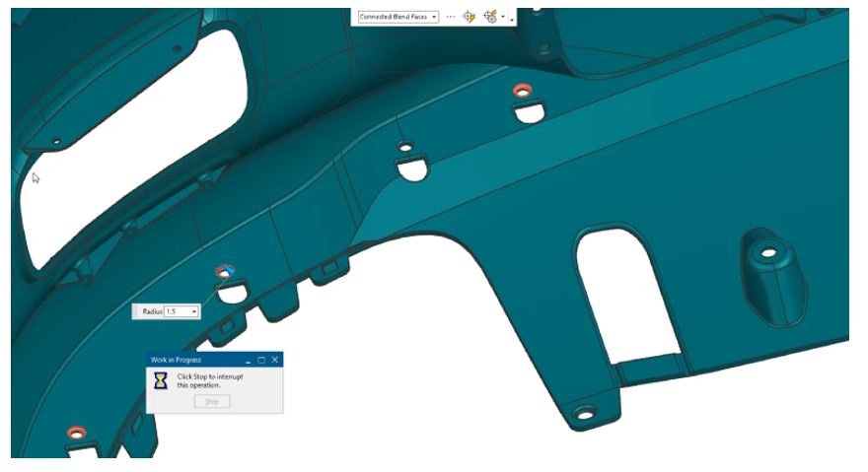Select the blue highlighted hole above Radius box
Image resolution: width=868 pixels, height=472 pixels.
click(225, 271)
